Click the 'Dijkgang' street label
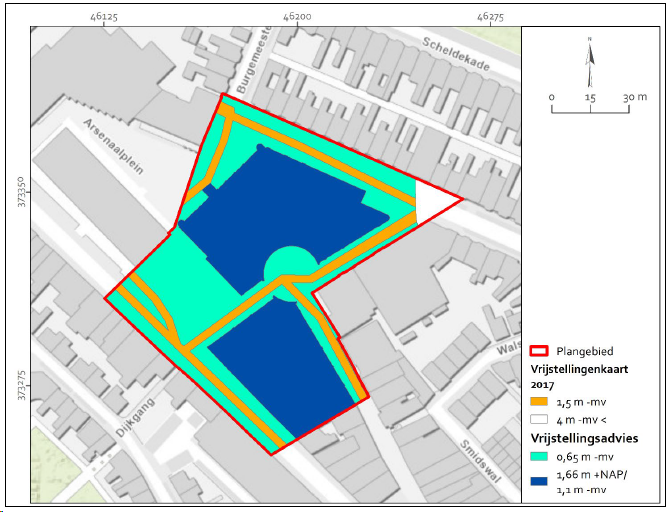 tap(135, 417)
